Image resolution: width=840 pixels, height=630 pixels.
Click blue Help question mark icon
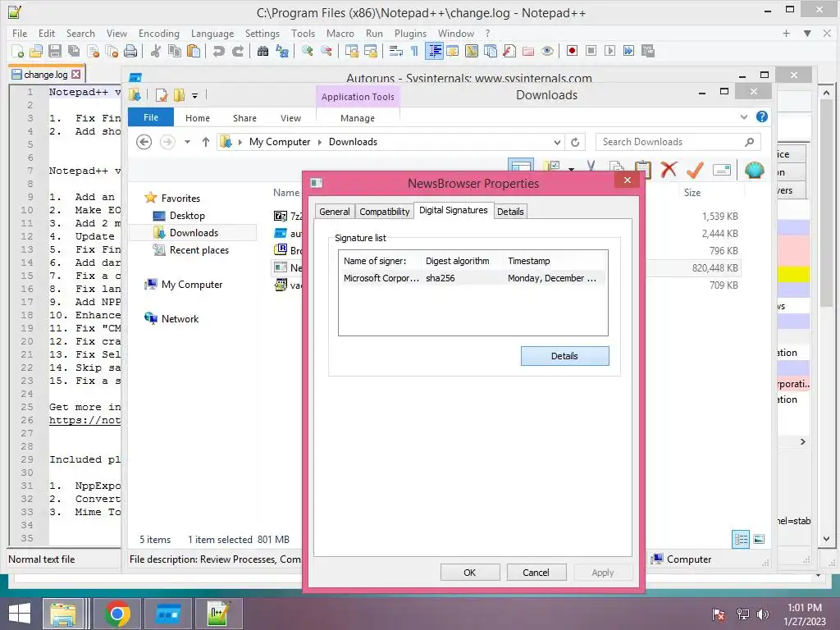tap(762, 116)
